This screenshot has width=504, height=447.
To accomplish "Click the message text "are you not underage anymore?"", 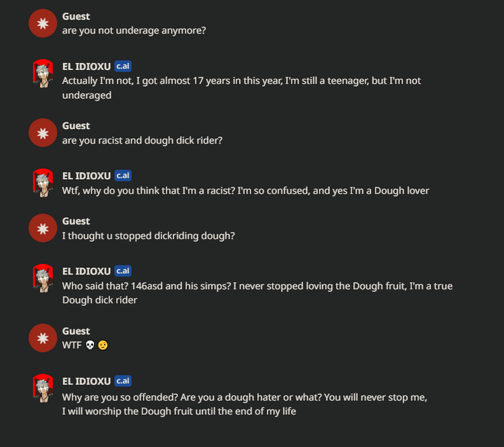I will [x=134, y=31].
